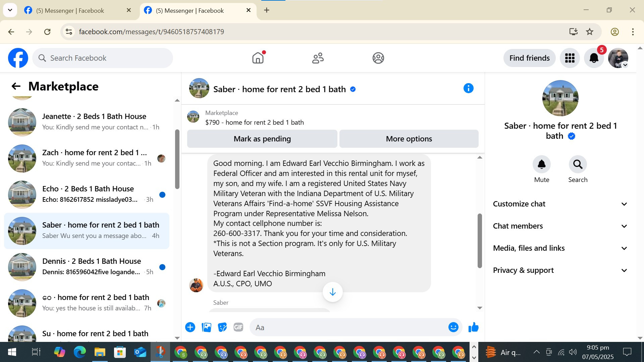Click More options button
The image size is (644, 362).
pyautogui.click(x=409, y=139)
